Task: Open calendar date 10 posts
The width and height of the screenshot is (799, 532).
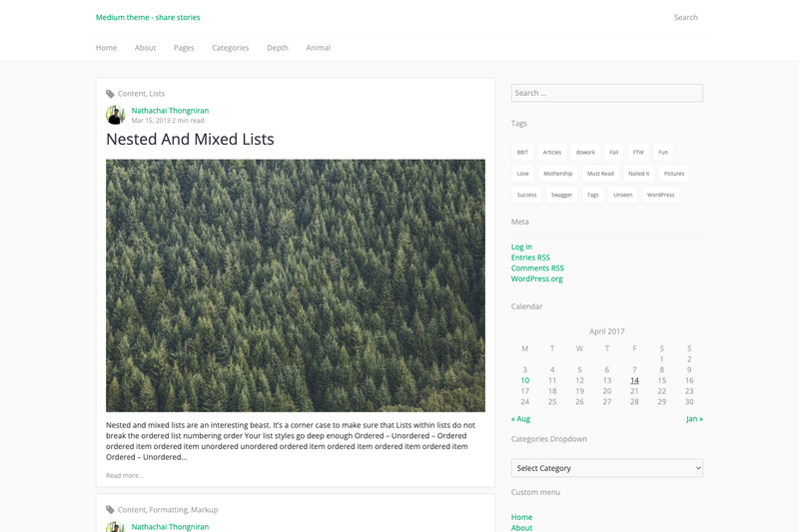Action: tap(525, 381)
